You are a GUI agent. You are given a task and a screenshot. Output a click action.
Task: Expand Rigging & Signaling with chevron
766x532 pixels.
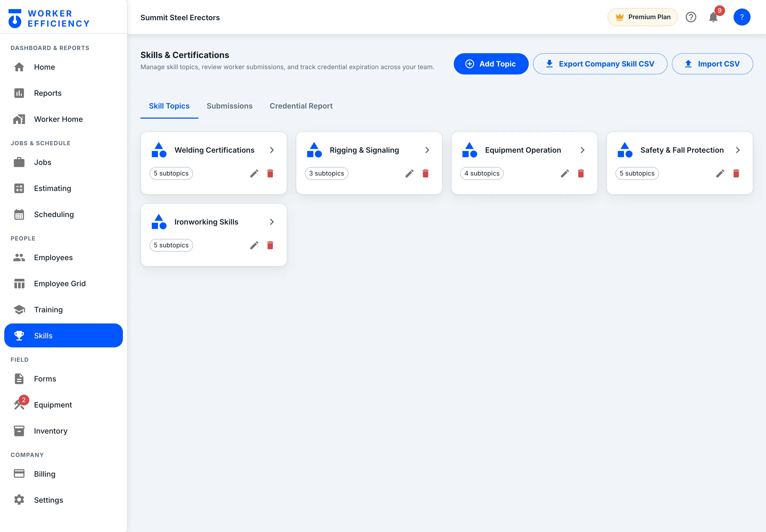tap(427, 150)
